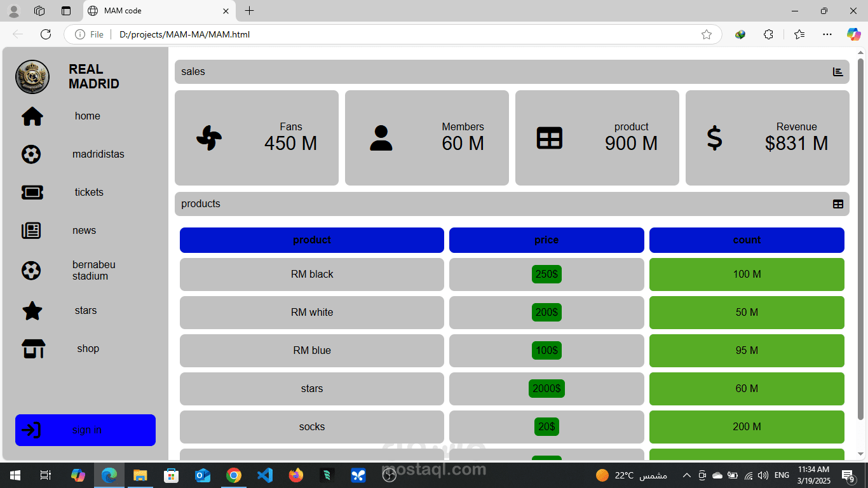
Task: Open the Copilot sidebar
Action: (x=854, y=34)
